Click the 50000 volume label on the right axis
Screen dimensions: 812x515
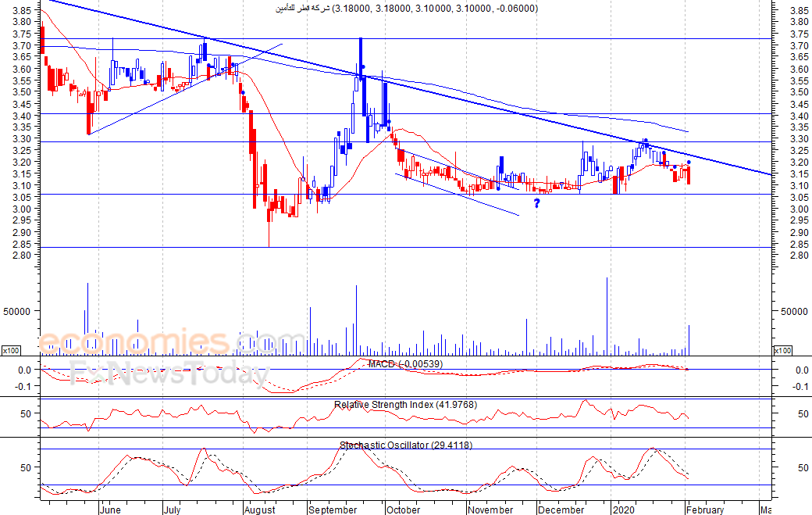click(794, 311)
